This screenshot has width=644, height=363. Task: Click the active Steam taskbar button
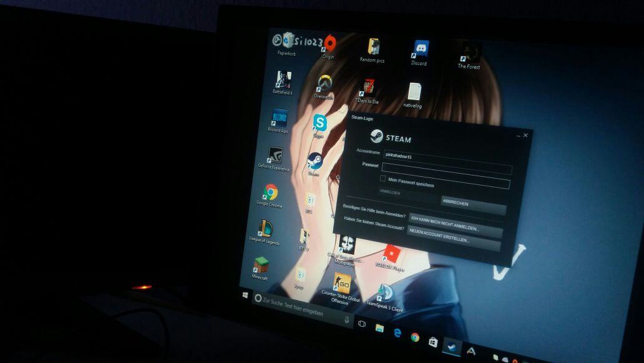point(451,347)
